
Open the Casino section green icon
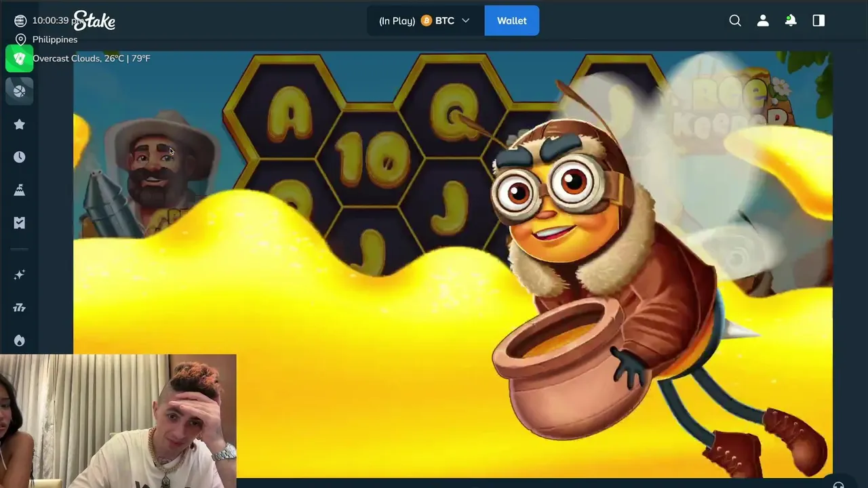19,58
